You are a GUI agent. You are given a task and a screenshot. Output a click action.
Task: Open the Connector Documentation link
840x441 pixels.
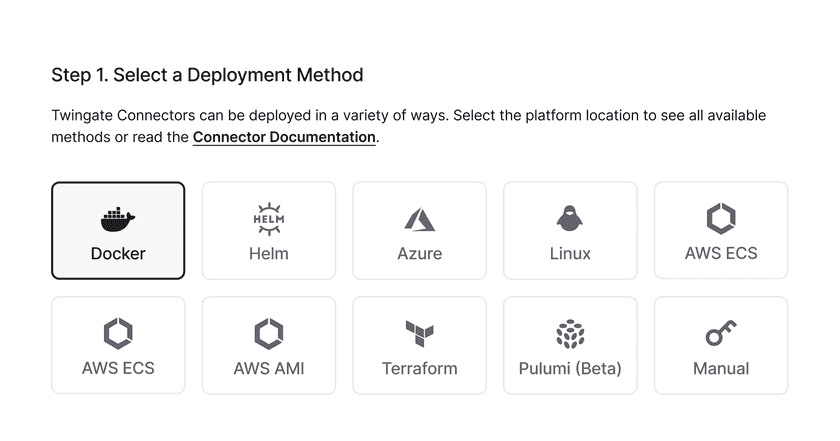click(x=284, y=137)
